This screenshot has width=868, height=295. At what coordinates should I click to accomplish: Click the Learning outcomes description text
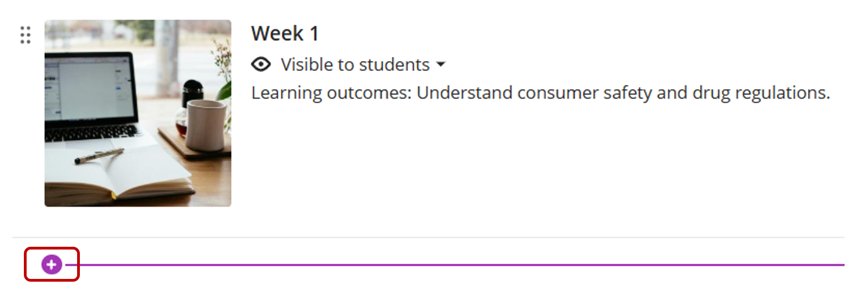[540, 93]
